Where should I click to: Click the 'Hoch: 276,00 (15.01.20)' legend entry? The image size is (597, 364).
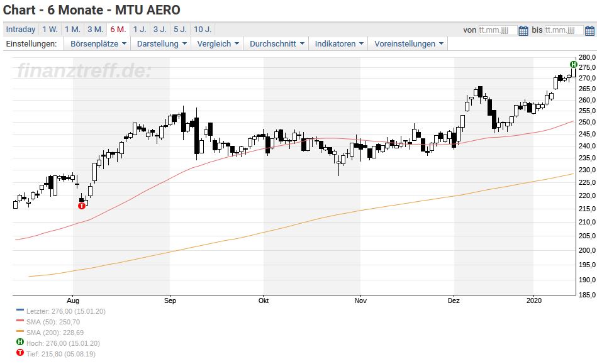click(x=63, y=343)
